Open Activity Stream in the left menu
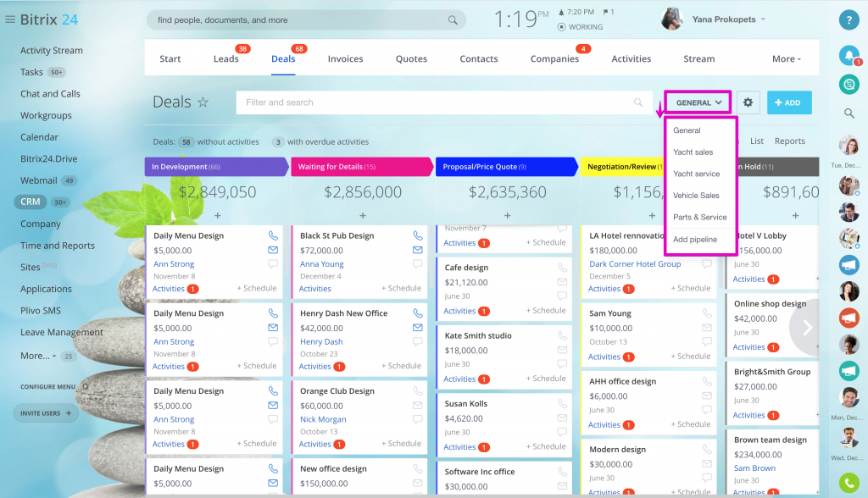 coord(52,50)
